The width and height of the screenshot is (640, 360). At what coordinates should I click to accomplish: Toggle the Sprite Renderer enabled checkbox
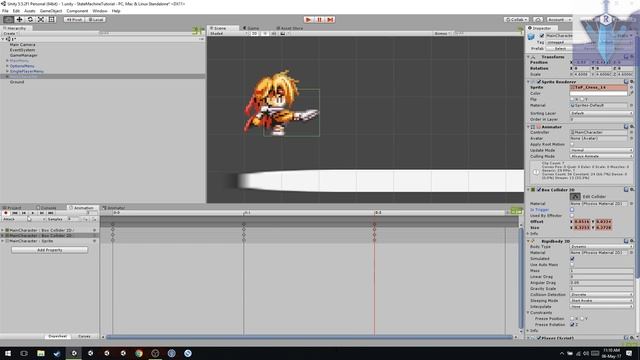pos(539,82)
